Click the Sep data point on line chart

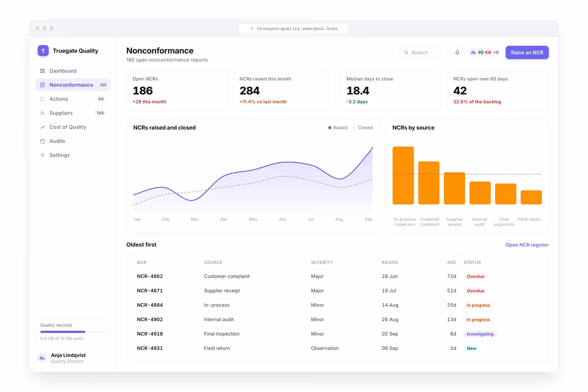(x=372, y=148)
